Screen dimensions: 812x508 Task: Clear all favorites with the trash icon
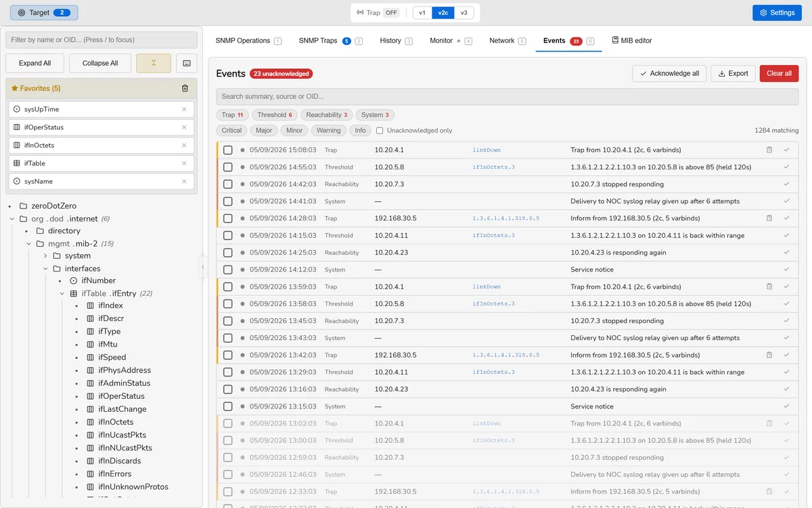[x=185, y=88]
